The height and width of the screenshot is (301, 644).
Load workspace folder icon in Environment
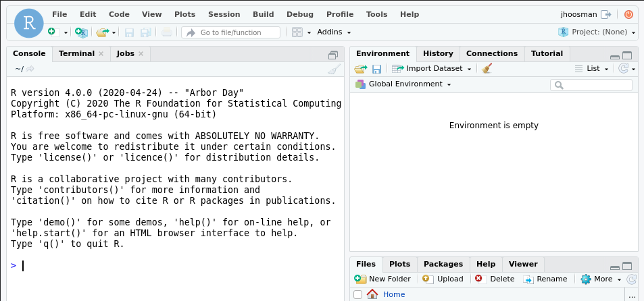pos(361,68)
